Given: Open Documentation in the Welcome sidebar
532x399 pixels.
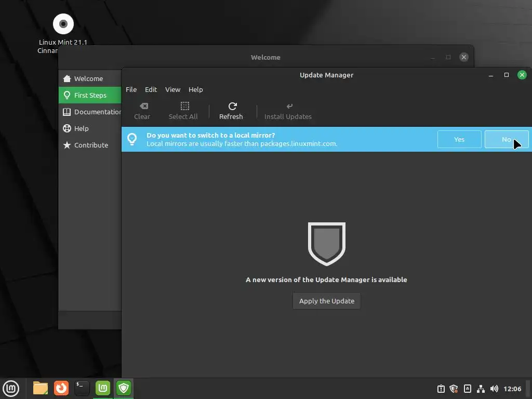Looking at the screenshot, I should click(x=90, y=112).
